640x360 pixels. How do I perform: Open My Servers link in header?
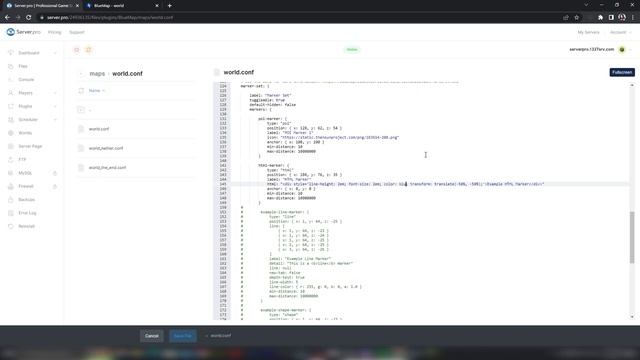click(x=588, y=32)
